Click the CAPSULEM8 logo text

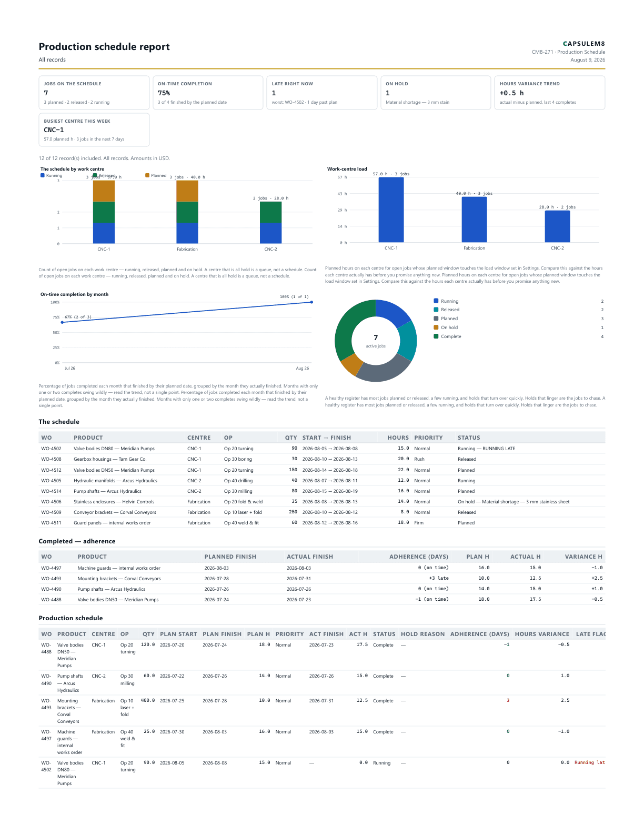coord(583,44)
